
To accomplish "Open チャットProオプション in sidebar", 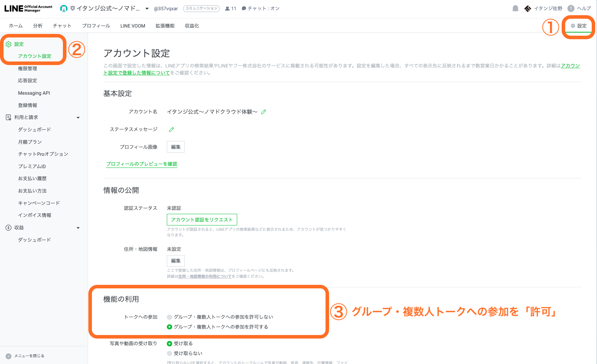I will coord(43,154).
